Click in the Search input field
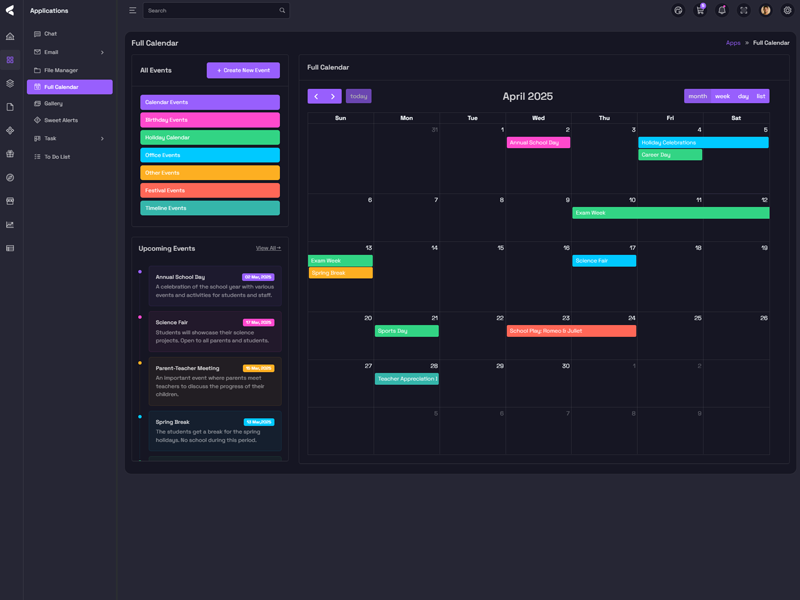The height and width of the screenshot is (600, 800). 208,11
